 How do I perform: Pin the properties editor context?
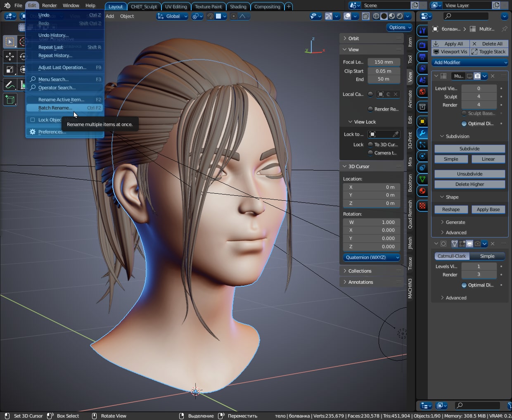point(505,29)
